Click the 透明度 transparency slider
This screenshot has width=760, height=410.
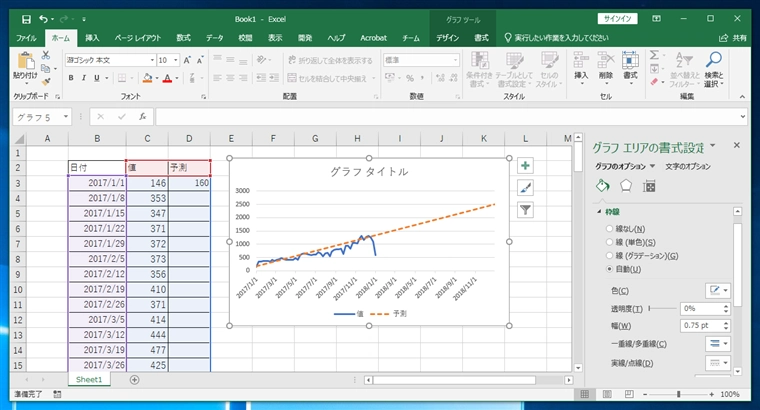[661, 308]
